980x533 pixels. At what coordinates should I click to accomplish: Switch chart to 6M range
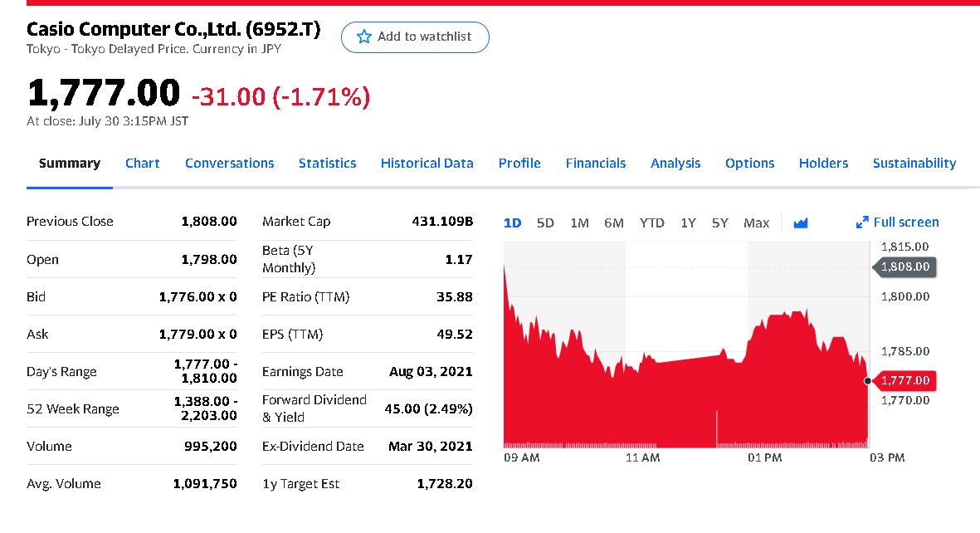[x=614, y=223]
